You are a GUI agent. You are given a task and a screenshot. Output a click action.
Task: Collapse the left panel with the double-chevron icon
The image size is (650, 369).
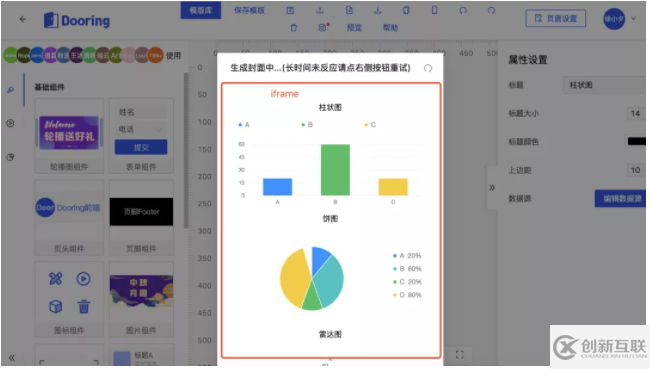[12, 357]
